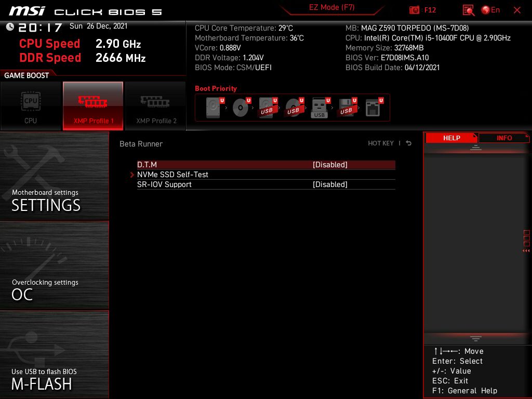532x399 pixels.
Task: Enable XMP Profile 2
Action: pos(156,106)
